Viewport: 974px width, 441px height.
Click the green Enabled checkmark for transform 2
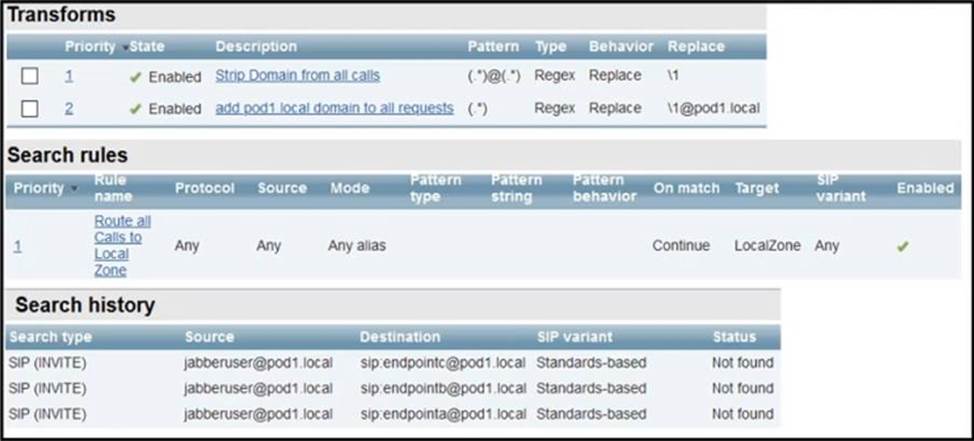tap(136, 108)
